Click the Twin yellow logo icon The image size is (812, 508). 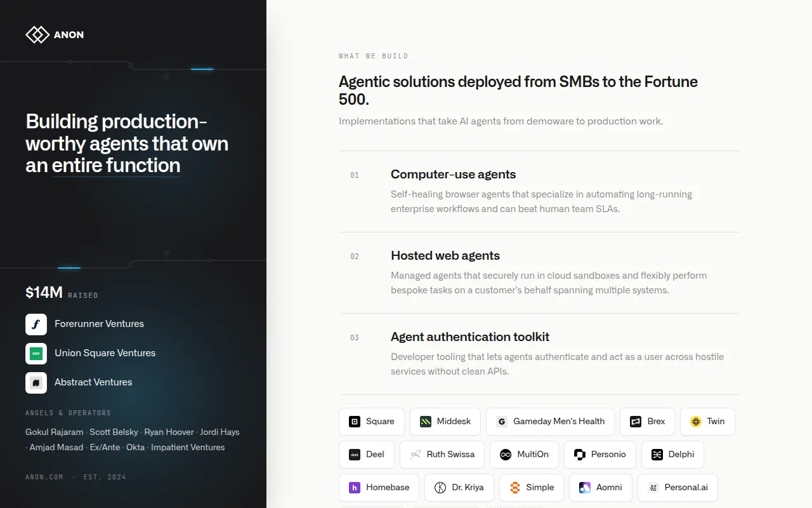pyautogui.click(x=696, y=421)
